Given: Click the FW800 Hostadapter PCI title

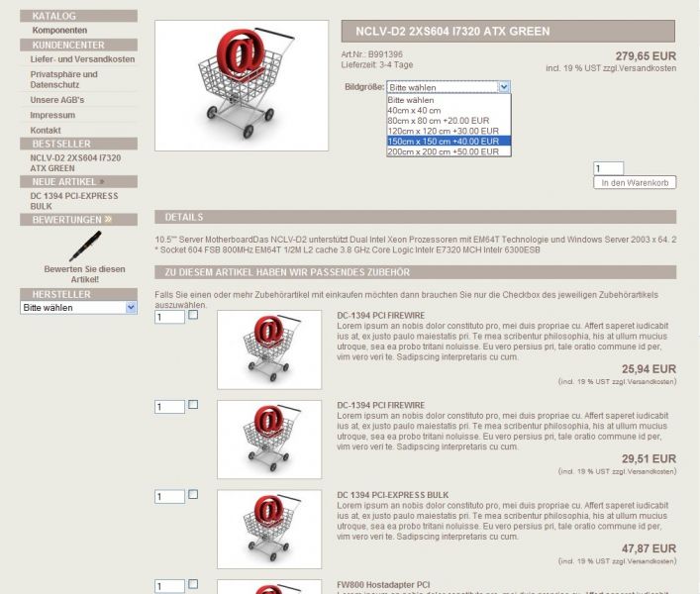Looking at the screenshot, I should pyautogui.click(x=383, y=585).
